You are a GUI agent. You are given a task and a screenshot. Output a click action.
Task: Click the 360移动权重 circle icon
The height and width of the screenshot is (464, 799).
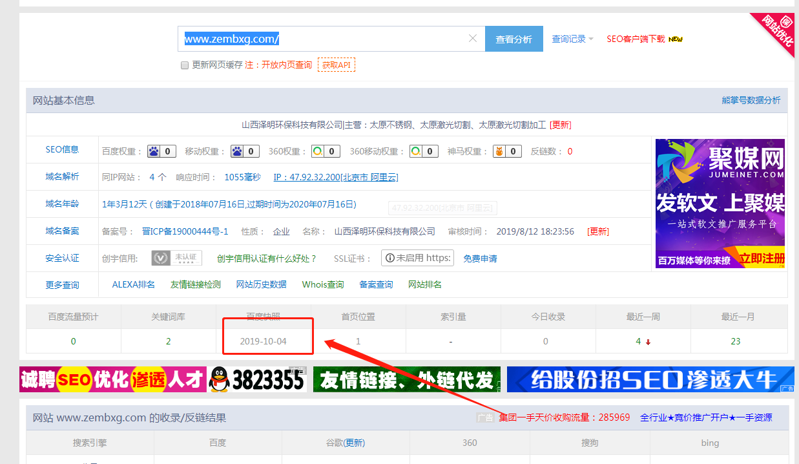(416, 151)
